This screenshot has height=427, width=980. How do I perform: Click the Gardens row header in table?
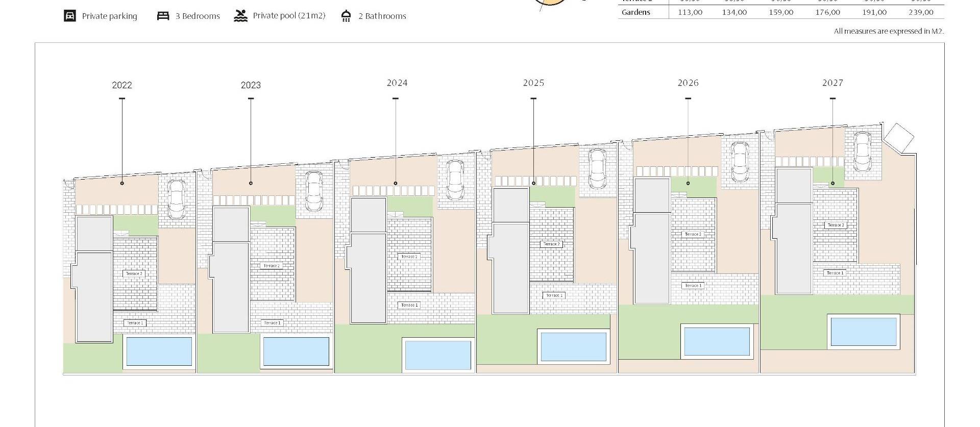click(636, 12)
